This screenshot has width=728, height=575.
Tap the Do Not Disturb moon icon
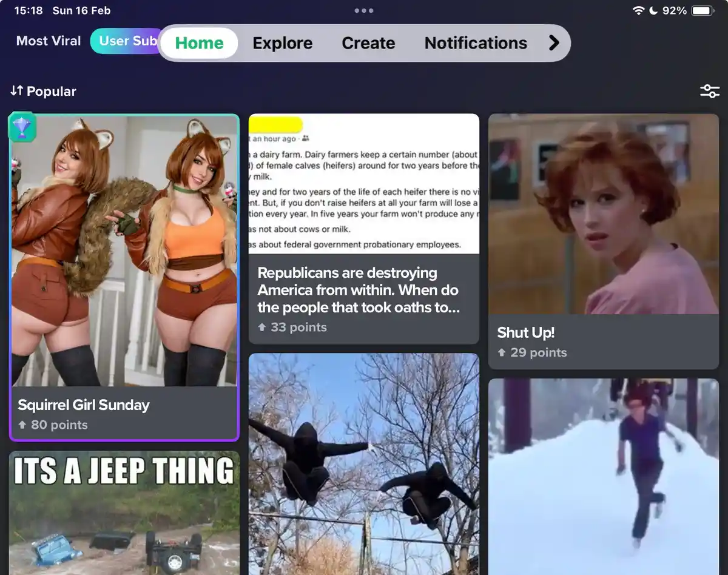point(653,11)
